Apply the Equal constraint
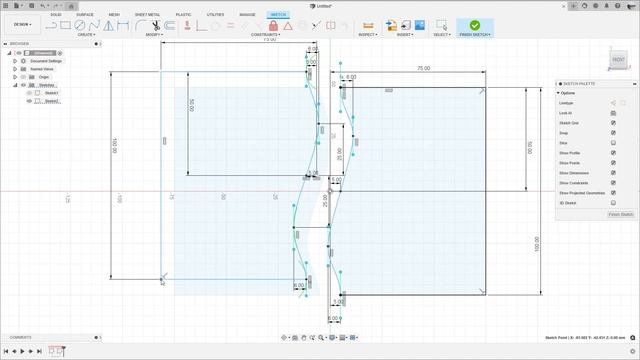The height and width of the screenshot is (360, 640). coord(231,25)
